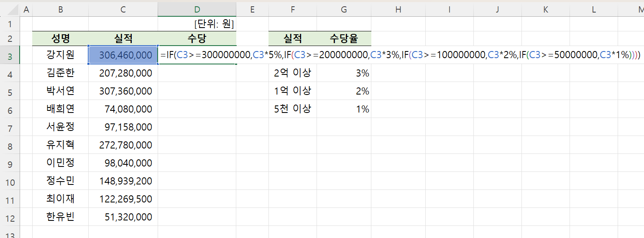Select row 9 header
Image resolution: width=644 pixels, height=238 pixels.
[x=10, y=163]
